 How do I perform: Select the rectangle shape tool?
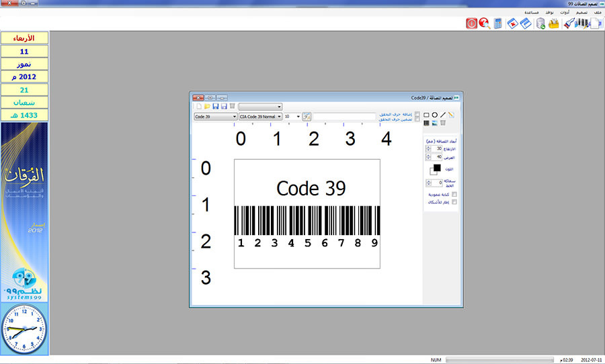(426, 115)
